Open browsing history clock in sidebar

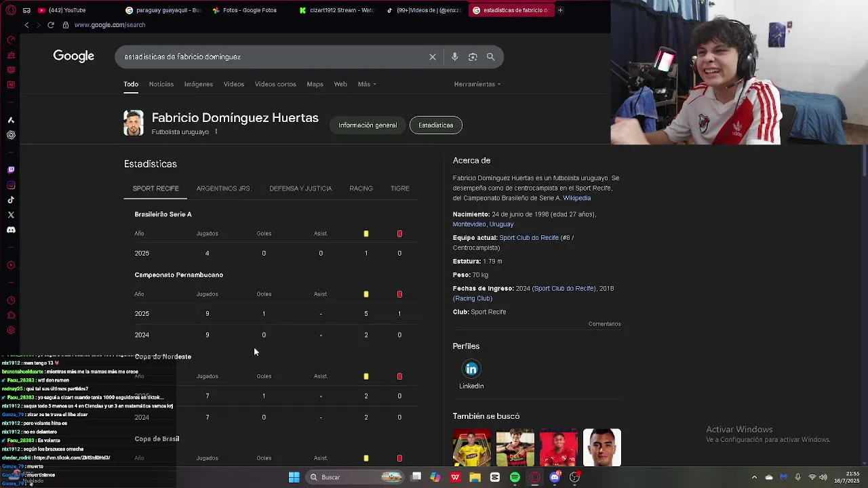click(x=11, y=300)
